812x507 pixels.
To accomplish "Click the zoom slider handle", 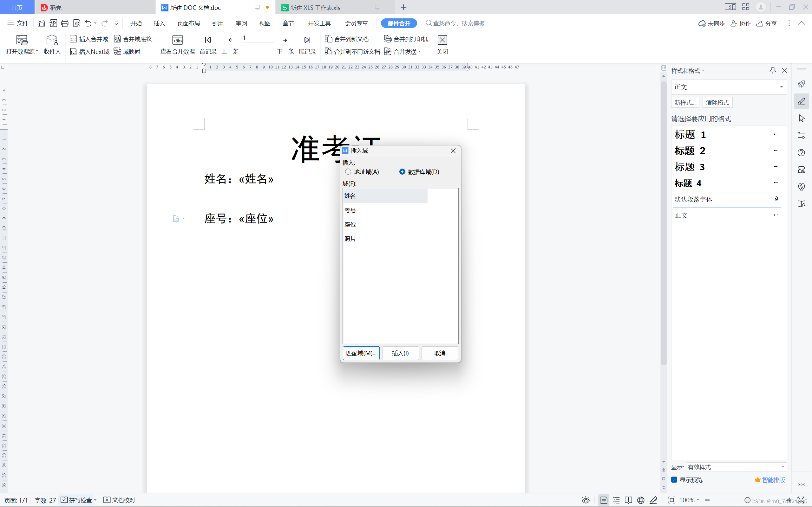I will click(x=747, y=500).
